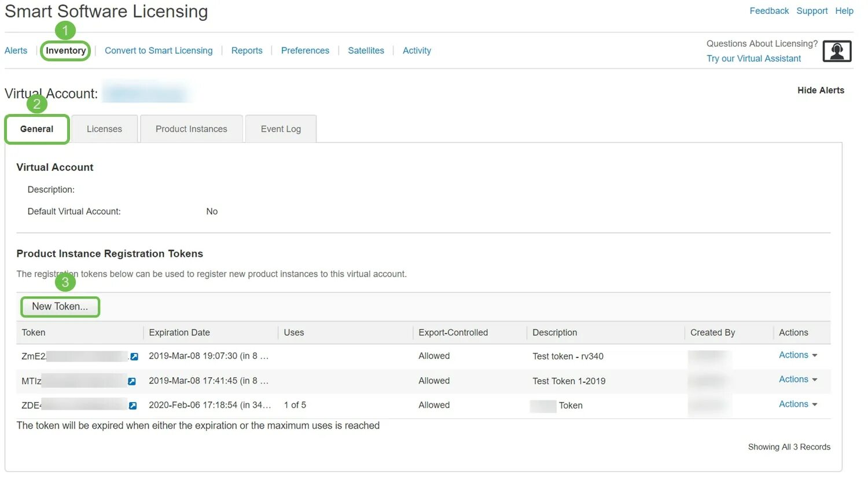Screen dimensions: 868x482
Task: Click the Created By column header
Action: (712, 333)
